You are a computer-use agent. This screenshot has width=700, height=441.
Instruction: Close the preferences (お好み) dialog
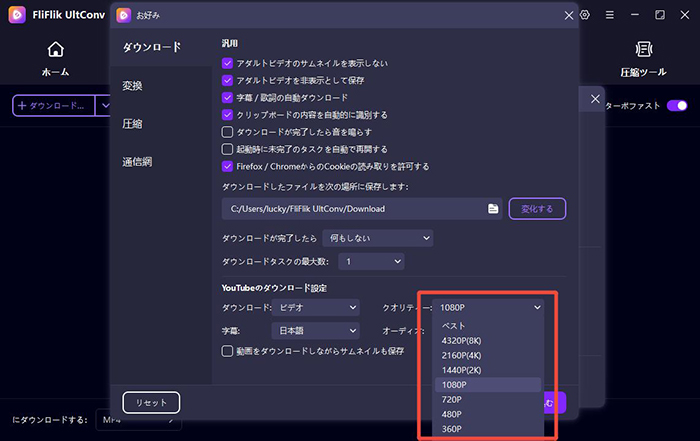tap(569, 15)
